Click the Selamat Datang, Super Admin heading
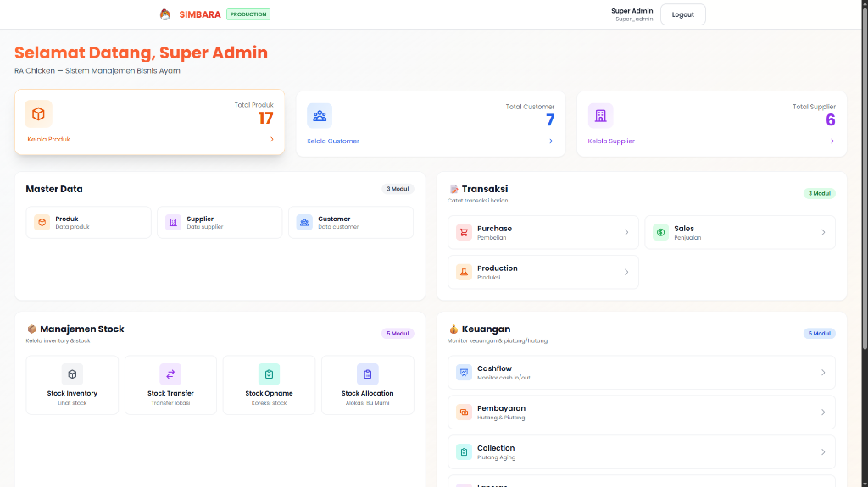Screen dimensions: 868x487 tap(142, 53)
